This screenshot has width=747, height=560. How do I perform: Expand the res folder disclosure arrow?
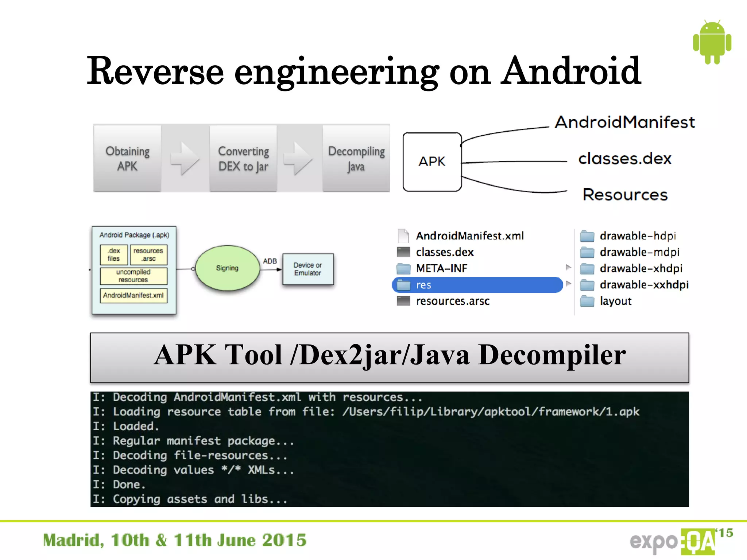568,284
